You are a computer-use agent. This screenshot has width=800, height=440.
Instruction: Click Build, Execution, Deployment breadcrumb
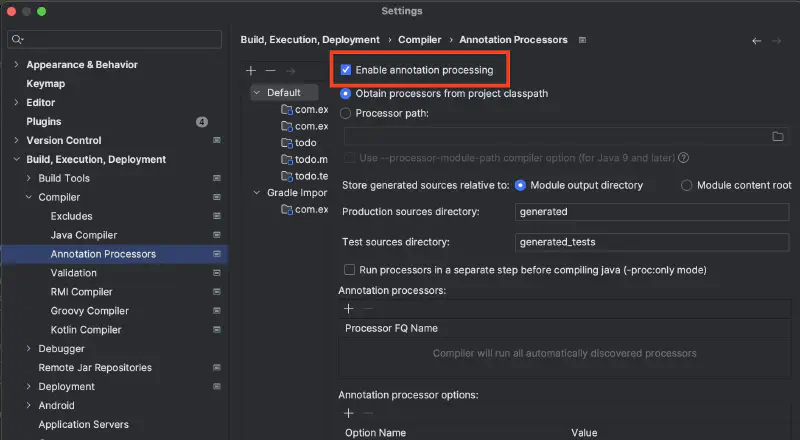click(310, 40)
